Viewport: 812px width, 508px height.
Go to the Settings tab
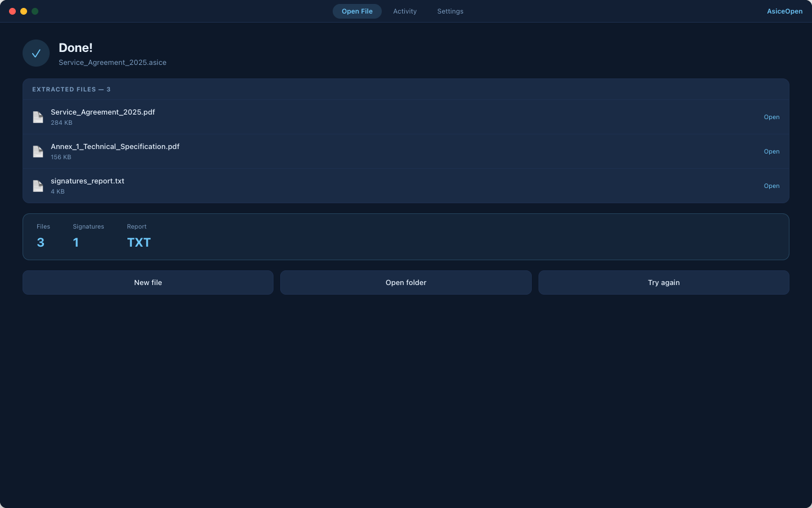(450, 11)
